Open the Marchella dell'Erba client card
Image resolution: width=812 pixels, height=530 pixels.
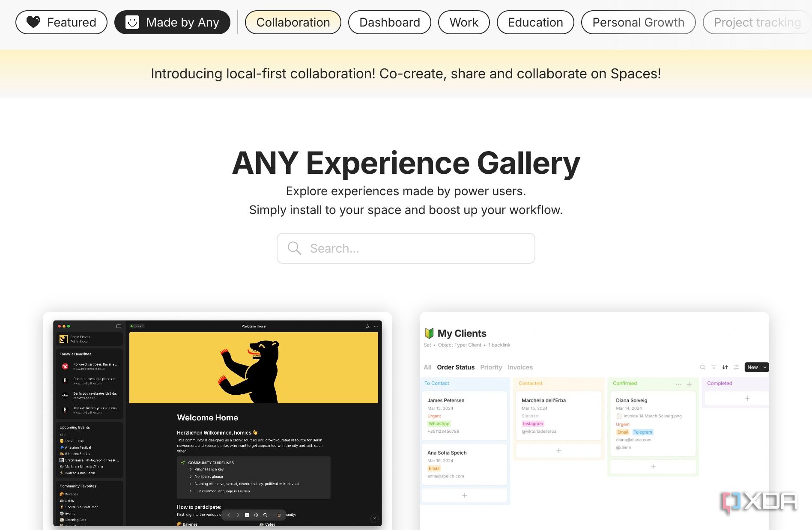[x=558, y=415]
